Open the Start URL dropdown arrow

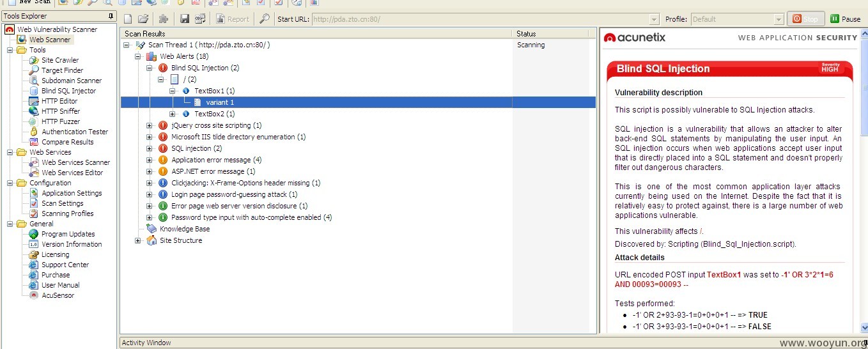pyautogui.click(x=654, y=19)
